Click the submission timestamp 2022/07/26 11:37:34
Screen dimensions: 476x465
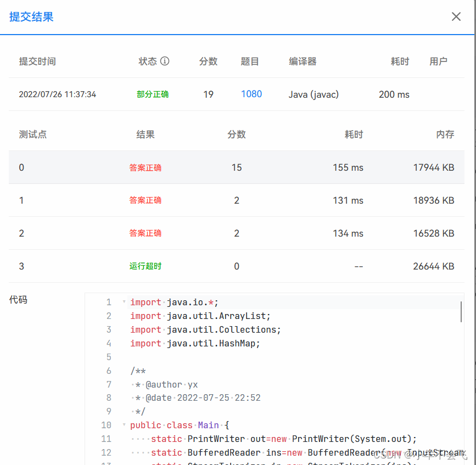coord(57,94)
